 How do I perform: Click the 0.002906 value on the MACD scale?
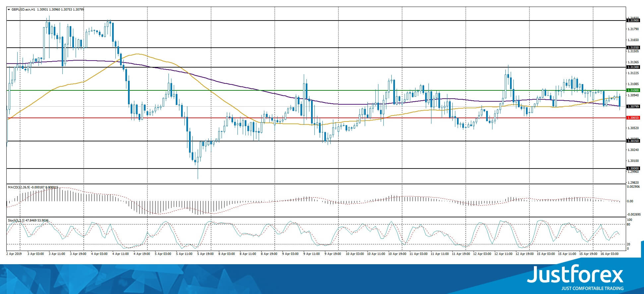click(633, 187)
